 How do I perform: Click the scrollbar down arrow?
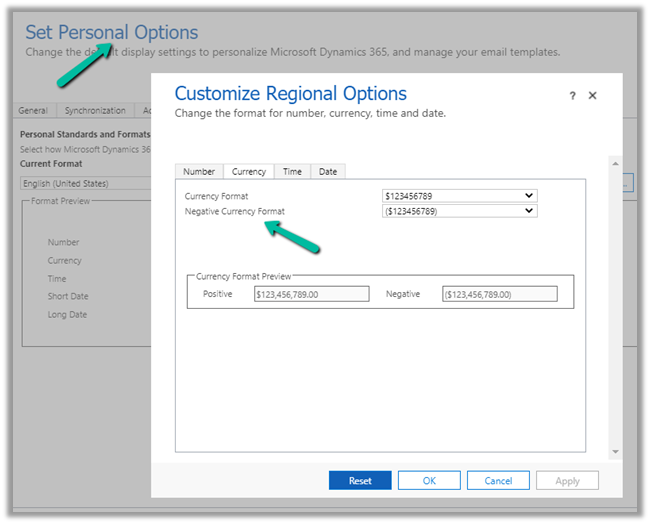coord(615,452)
